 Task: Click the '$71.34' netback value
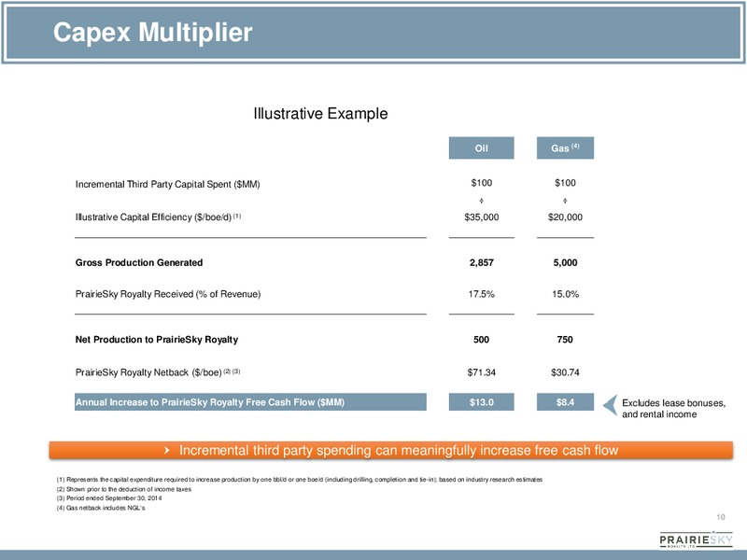[x=481, y=372]
